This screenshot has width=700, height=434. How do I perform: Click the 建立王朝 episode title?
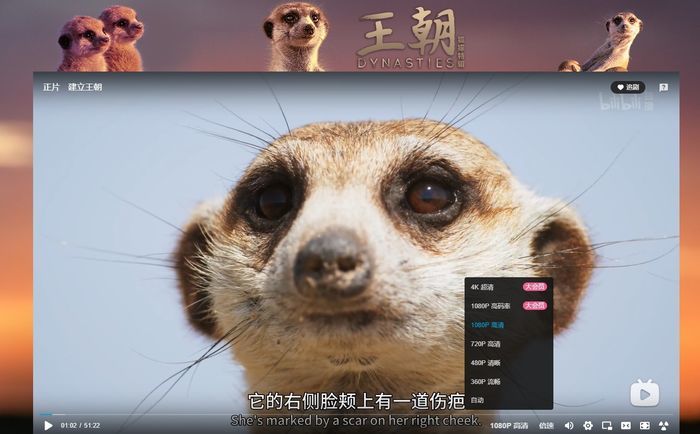[85, 87]
